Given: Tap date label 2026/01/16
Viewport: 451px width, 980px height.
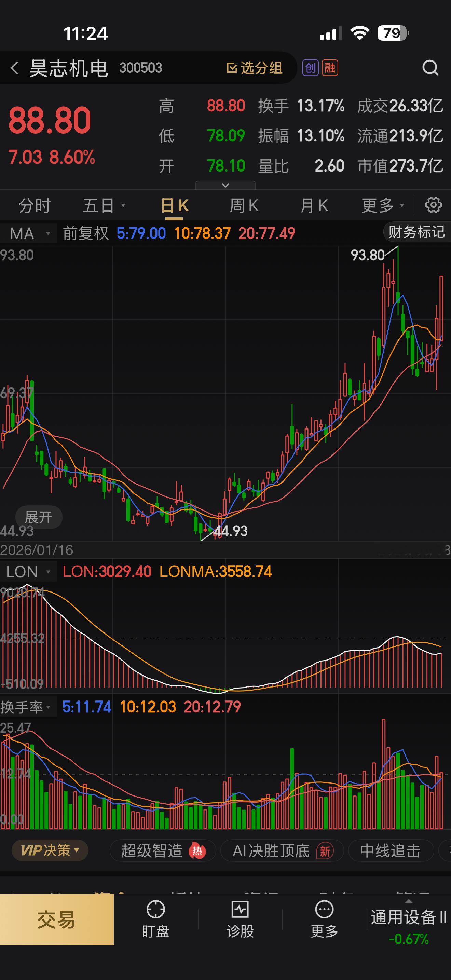Looking at the screenshot, I should coord(37,550).
